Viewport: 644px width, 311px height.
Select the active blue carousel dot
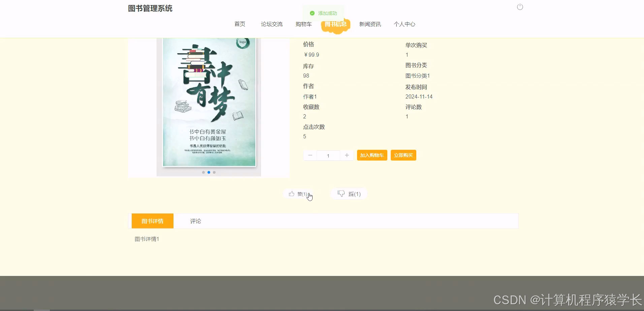coord(209,172)
